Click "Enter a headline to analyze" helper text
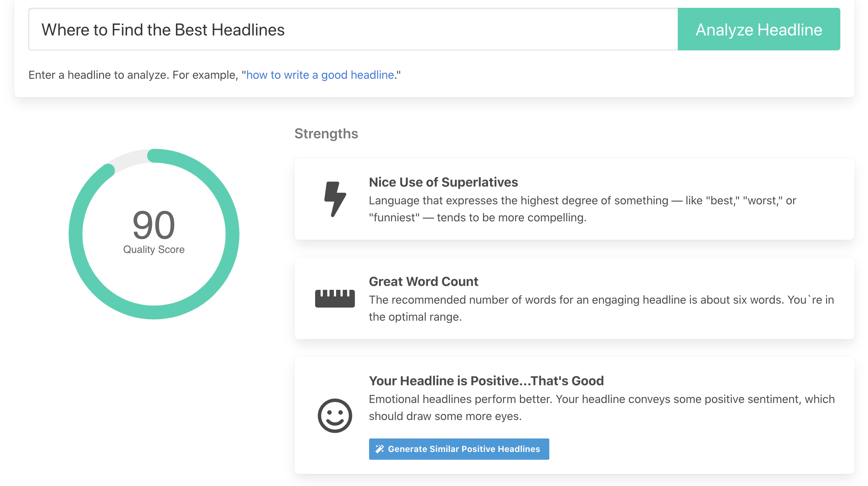 tap(214, 75)
